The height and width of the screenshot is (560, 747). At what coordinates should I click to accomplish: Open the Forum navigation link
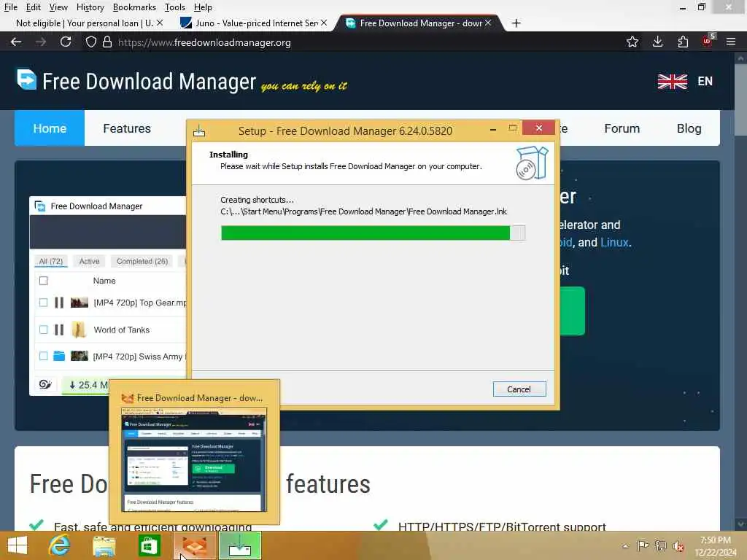pos(622,128)
